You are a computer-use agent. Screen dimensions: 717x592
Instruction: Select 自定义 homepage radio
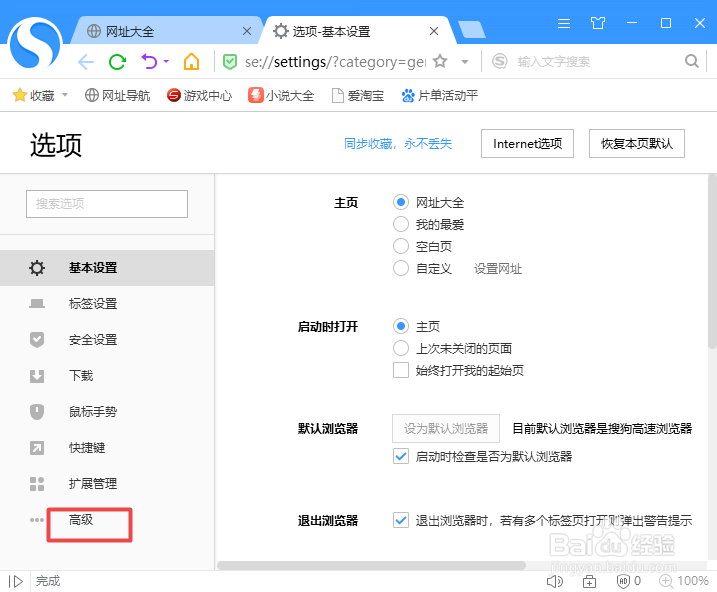coord(401,268)
